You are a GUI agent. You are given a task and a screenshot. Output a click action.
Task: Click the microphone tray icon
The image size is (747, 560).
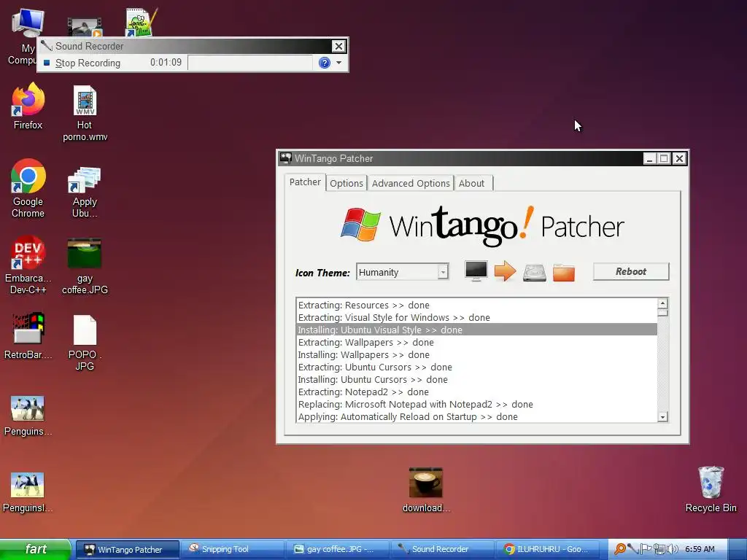632,549
